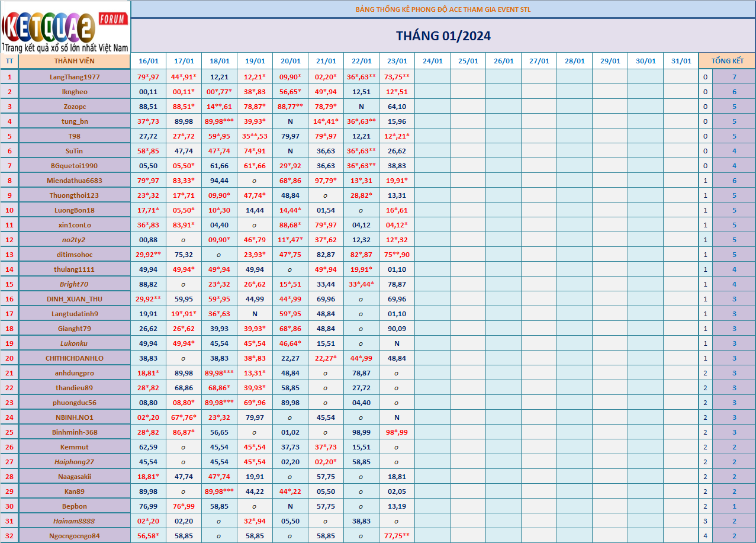This screenshot has width=756, height=543.
Task: Select member name Thuongthoi123
Action: point(75,195)
